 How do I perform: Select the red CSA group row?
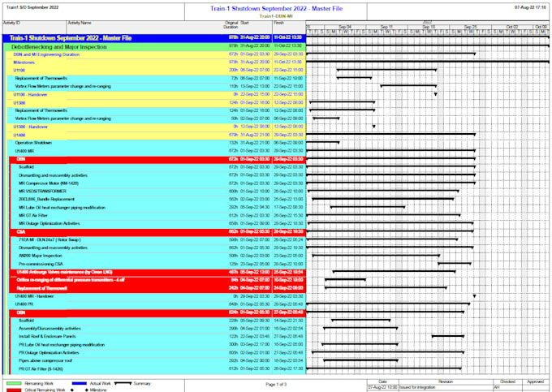157,232
